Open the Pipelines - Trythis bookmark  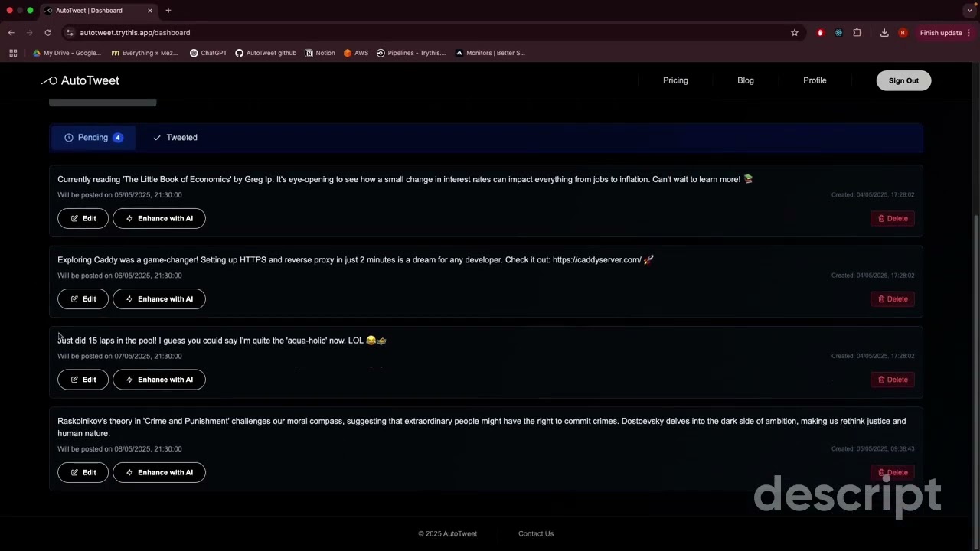click(x=411, y=53)
